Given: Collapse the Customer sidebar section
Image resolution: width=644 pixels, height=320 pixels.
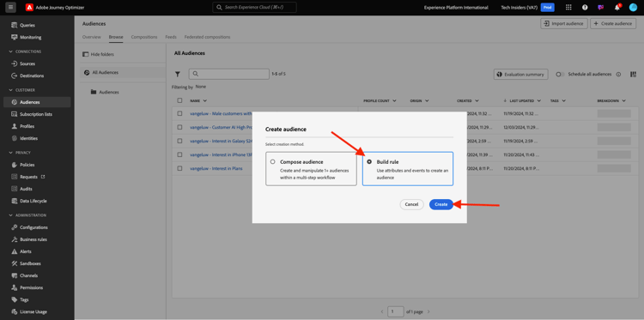Looking at the screenshot, I should (11, 90).
